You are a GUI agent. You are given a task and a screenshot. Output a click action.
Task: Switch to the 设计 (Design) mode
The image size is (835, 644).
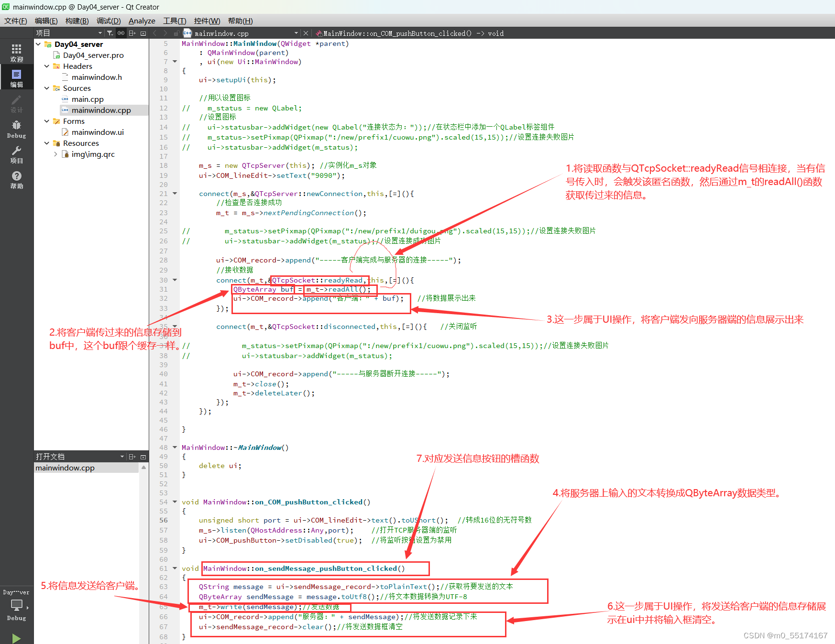coord(17,103)
